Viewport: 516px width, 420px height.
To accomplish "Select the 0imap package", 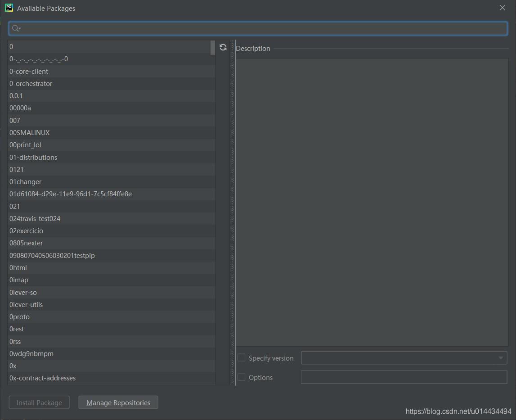I will (112, 280).
